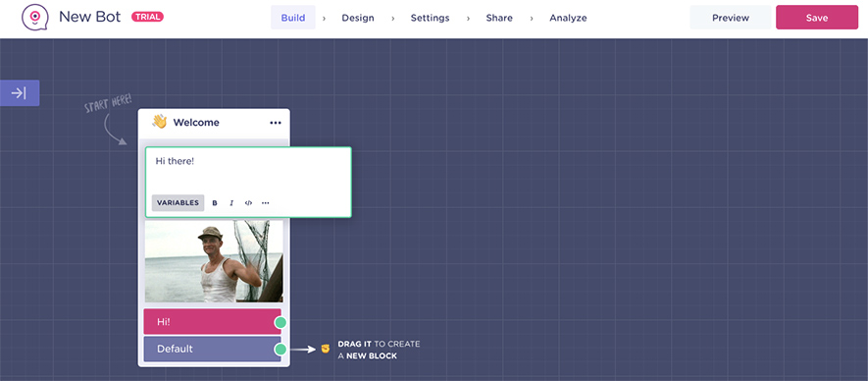Screen dimensions: 868x381
Task: Save the bot
Action: click(x=817, y=18)
